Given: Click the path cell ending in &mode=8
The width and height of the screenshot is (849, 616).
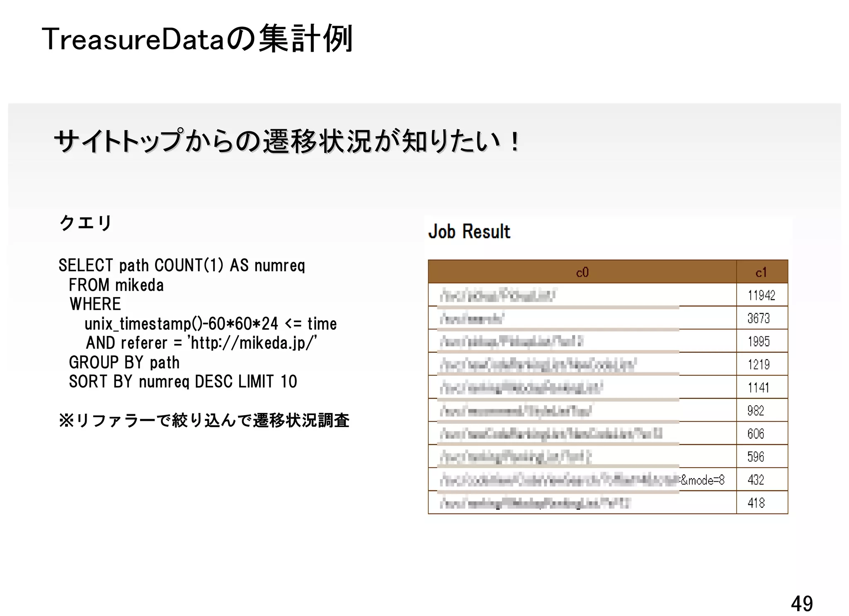Looking at the screenshot, I should (x=582, y=480).
